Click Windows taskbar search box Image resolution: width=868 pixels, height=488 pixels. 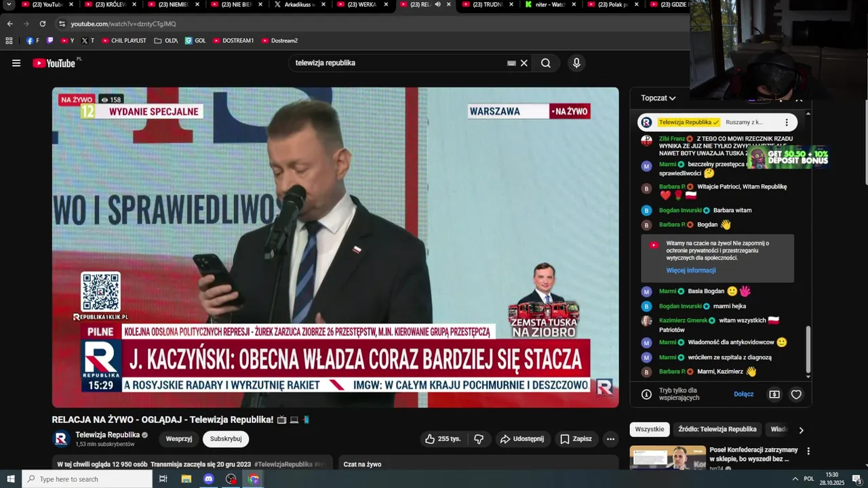click(x=87, y=479)
